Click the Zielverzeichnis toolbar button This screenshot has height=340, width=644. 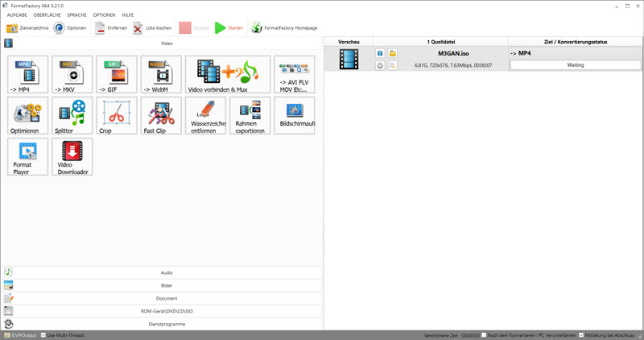pyautogui.click(x=27, y=28)
